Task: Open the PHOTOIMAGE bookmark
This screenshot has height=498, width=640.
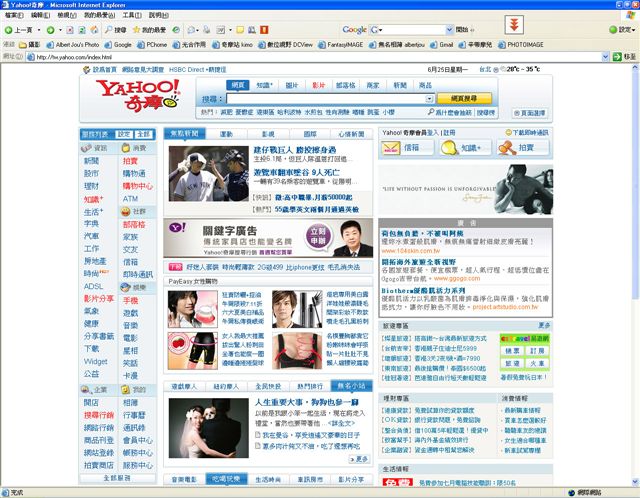Action: [521, 45]
